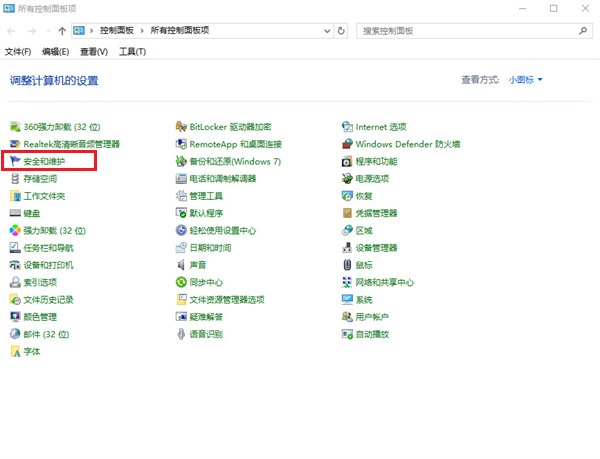Open the 文件(F) menu
600x459 pixels.
tap(18, 52)
